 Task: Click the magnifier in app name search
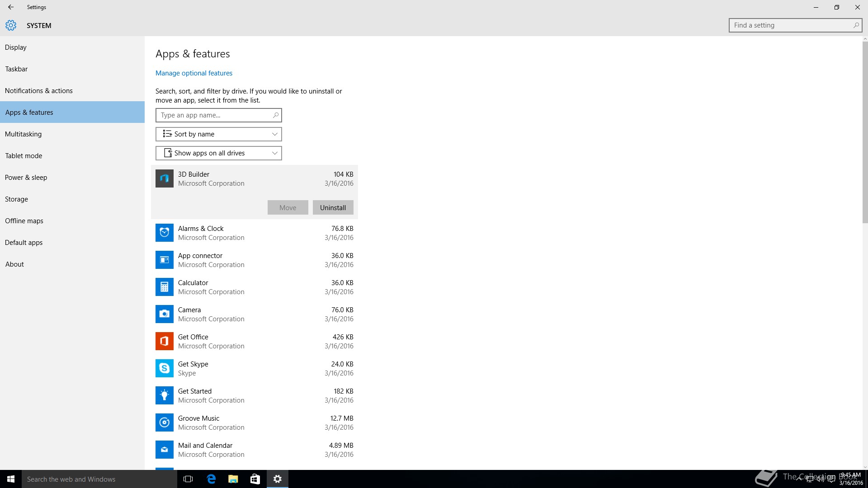(x=275, y=115)
